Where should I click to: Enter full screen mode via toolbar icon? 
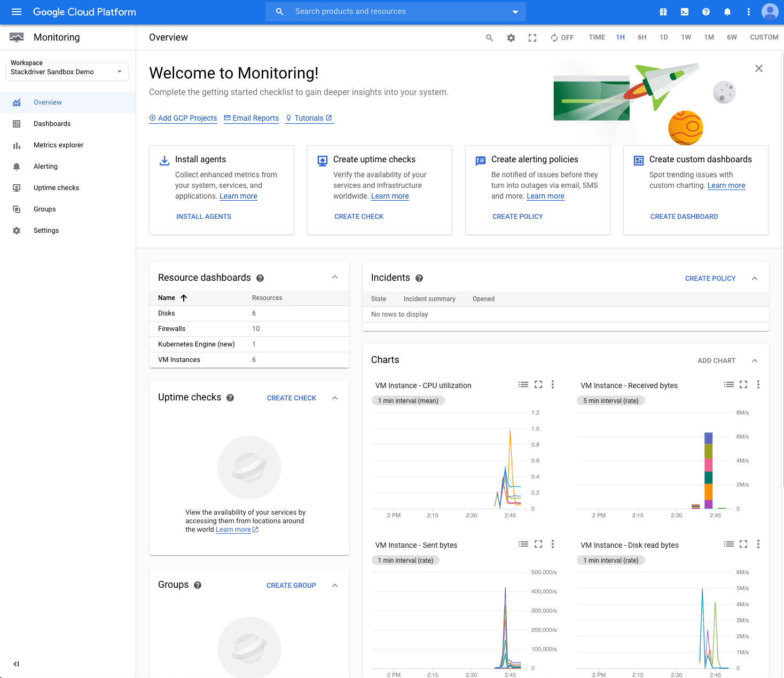pyautogui.click(x=532, y=38)
